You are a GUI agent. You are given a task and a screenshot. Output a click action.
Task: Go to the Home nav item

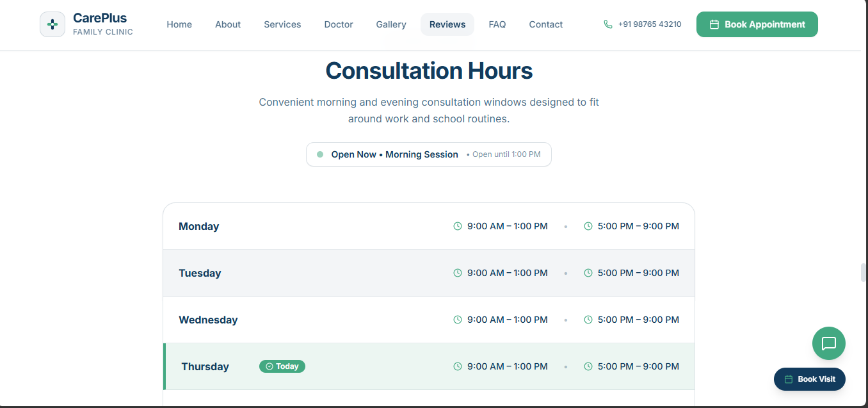(x=179, y=24)
